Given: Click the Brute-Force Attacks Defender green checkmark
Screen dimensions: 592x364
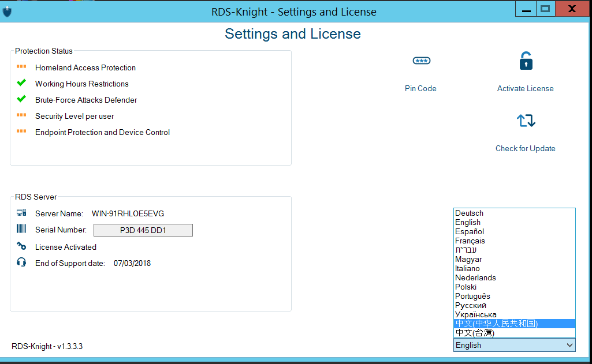Looking at the screenshot, I should (x=21, y=99).
